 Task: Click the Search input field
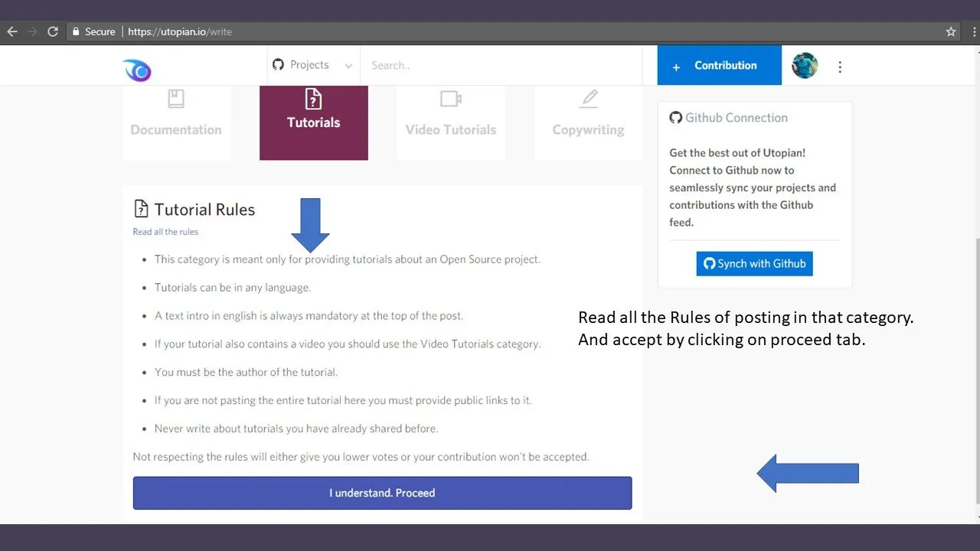click(501, 65)
